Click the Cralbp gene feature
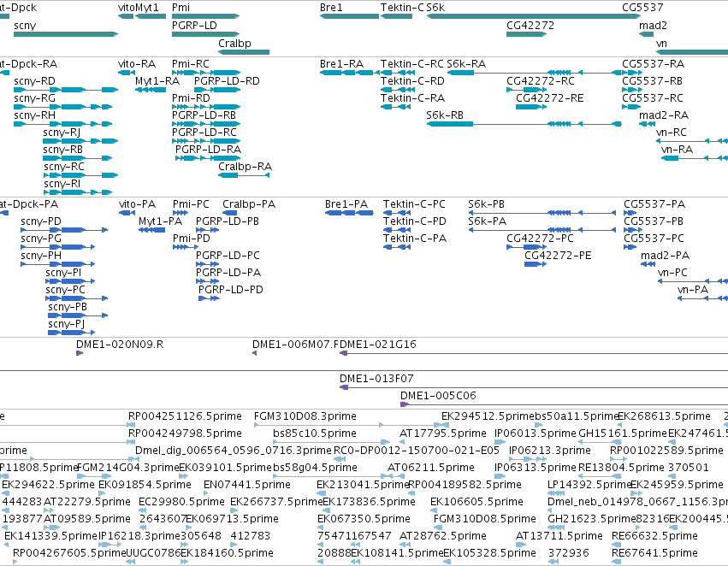Viewport: 728px width, 566px height. pyautogui.click(x=244, y=52)
